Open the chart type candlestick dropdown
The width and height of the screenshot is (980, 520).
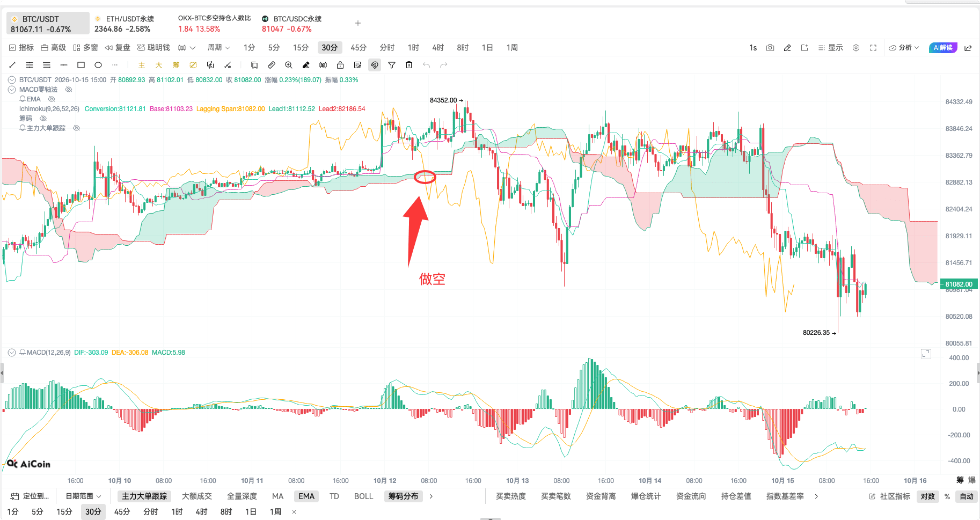click(x=187, y=48)
